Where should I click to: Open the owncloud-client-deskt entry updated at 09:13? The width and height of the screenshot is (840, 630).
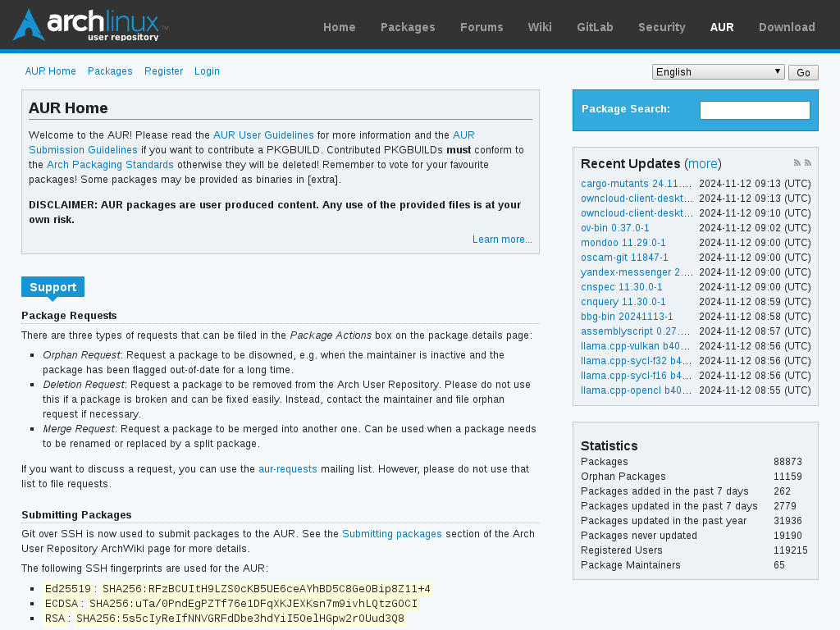coord(637,199)
